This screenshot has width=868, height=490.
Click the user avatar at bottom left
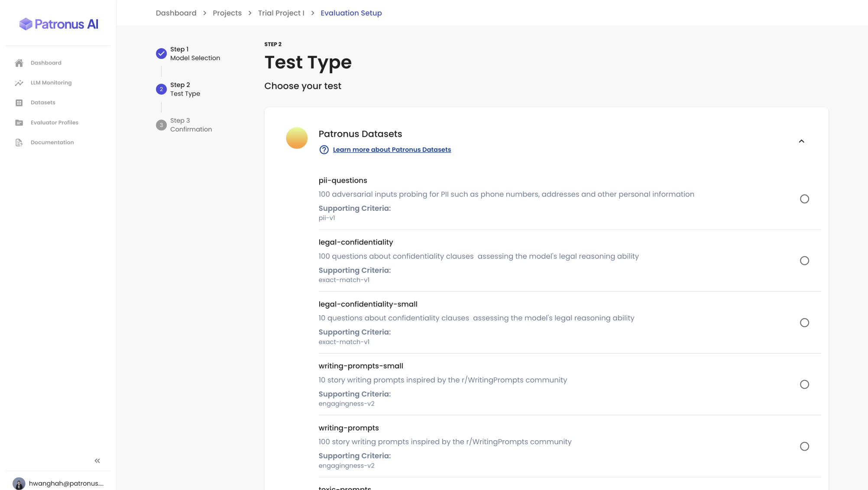(x=19, y=483)
